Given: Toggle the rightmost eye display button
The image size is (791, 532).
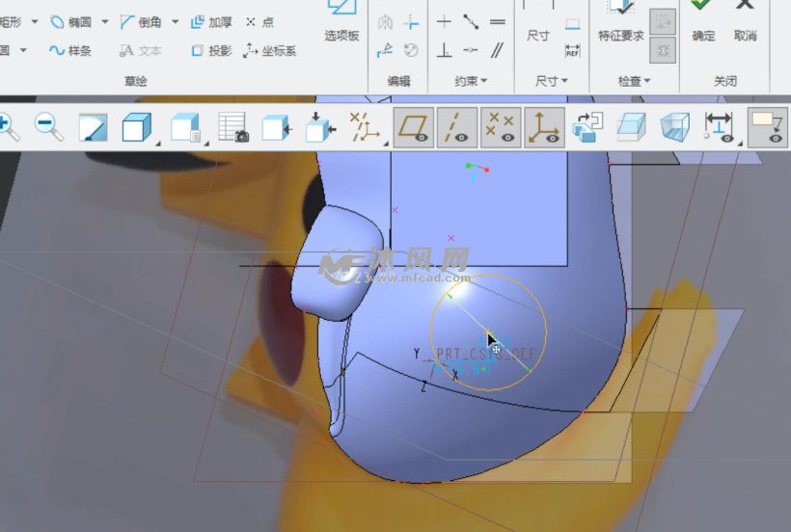Looking at the screenshot, I should point(768,127).
